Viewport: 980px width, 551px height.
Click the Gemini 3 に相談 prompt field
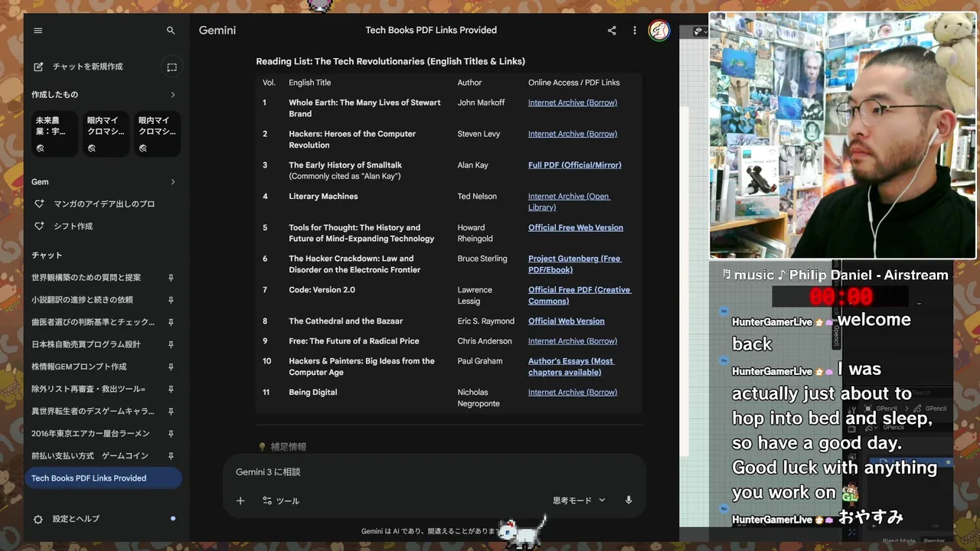pos(434,472)
